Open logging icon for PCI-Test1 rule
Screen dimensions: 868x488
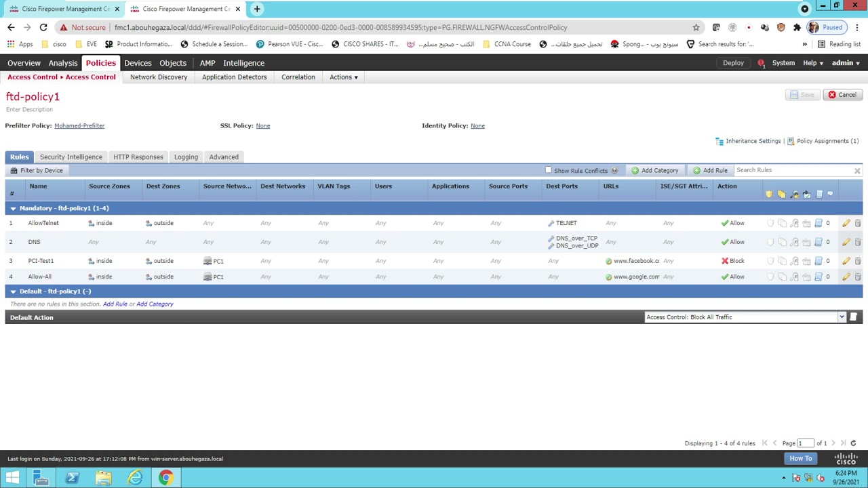point(818,261)
